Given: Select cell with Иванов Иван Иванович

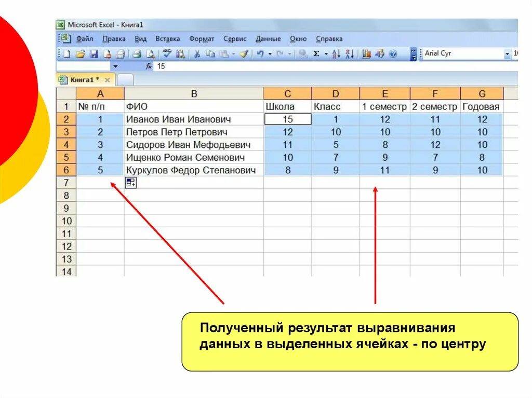Looking at the screenshot, I should [x=194, y=119].
